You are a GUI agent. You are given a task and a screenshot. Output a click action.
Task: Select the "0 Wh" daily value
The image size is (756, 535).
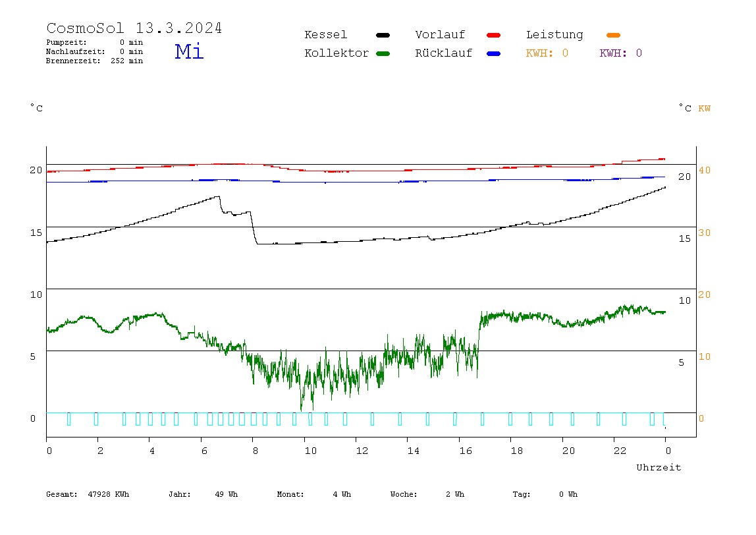coord(568,494)
